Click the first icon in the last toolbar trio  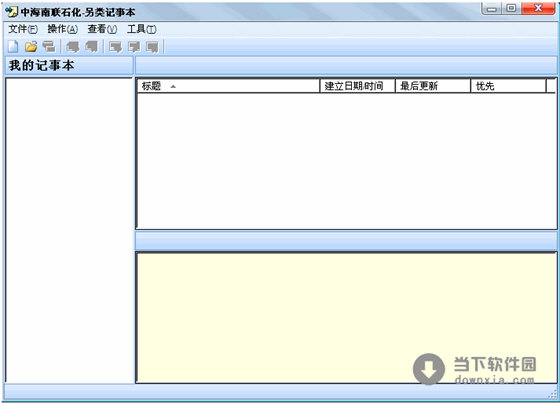click(x=115, y=47)
